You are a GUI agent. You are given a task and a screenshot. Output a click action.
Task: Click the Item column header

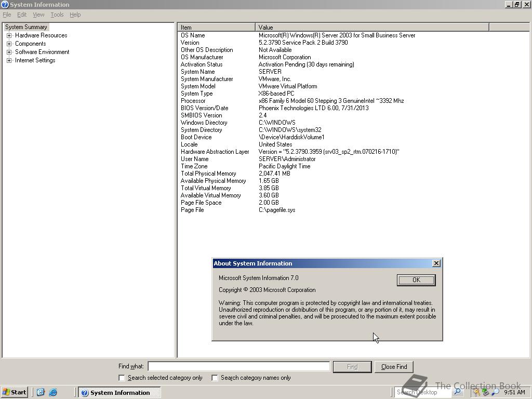tap(217, 27)
